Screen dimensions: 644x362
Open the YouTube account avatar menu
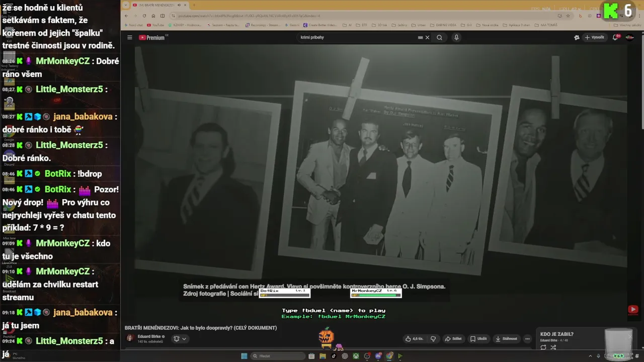click(x=629, y=37)
